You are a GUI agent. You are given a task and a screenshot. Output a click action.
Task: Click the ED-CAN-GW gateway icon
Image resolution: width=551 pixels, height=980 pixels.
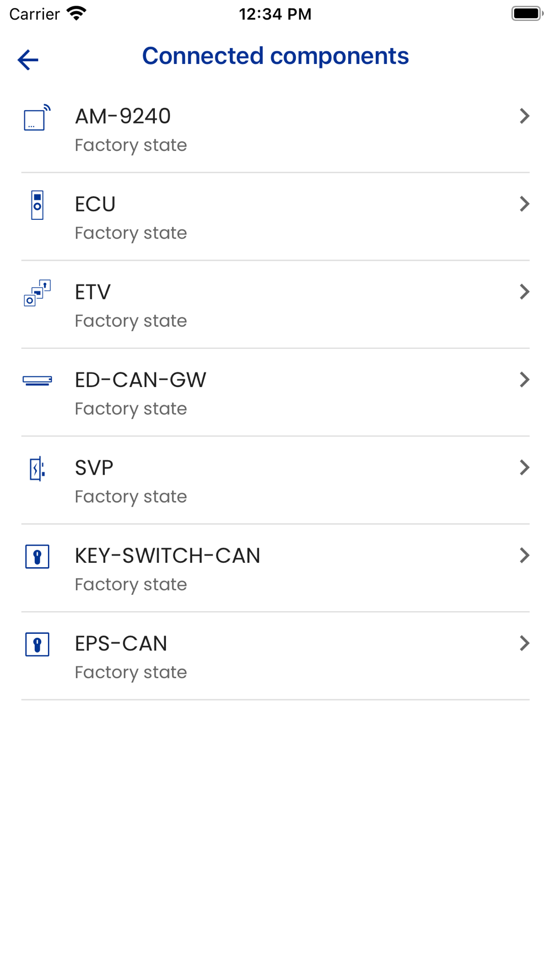(37, 380)
